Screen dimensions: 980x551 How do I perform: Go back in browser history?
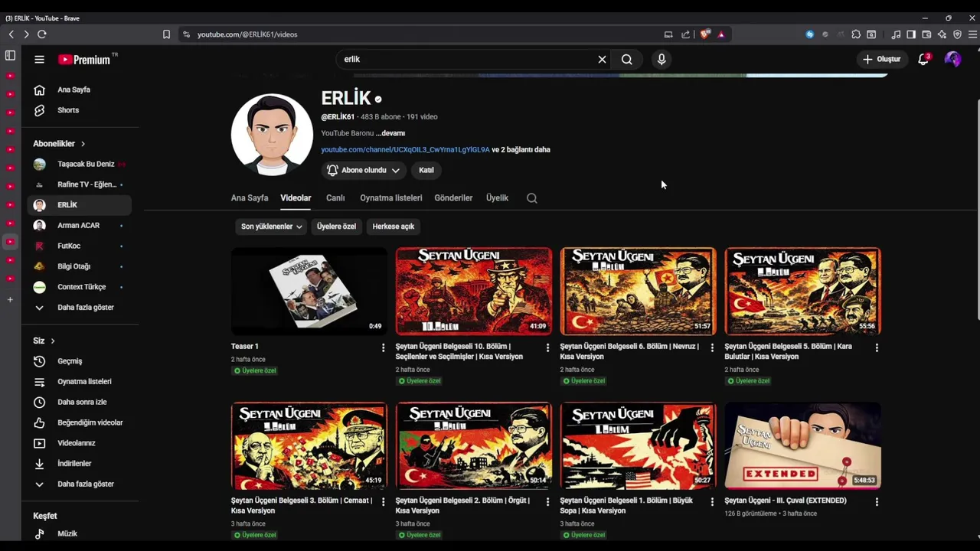[x=11, y=34]
